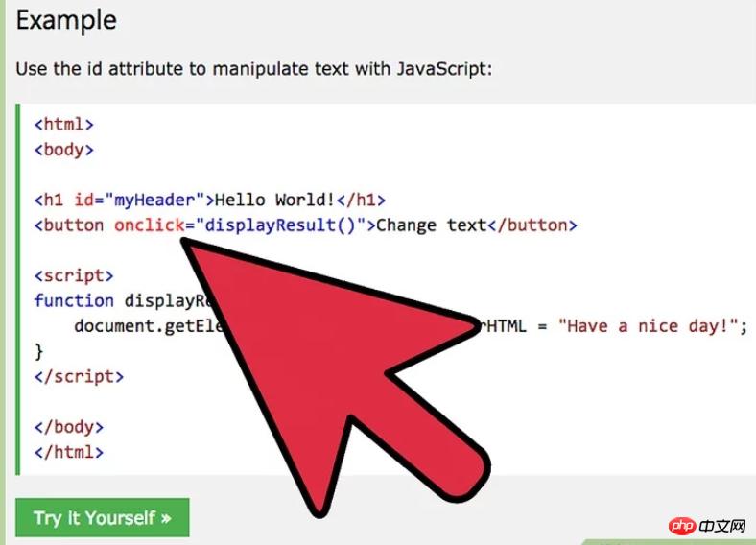Click the closing </script> tag

tap(79, 376)
